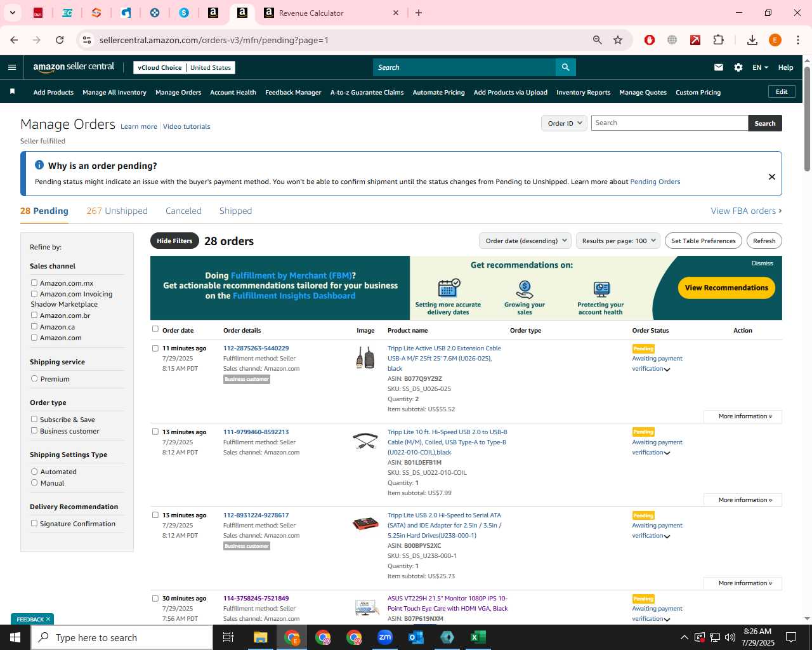Tick the Amazon.com.mx sales channel checkbox
Image resolution: width=812 pixels, height=650 pixels.
coord(34,283)
